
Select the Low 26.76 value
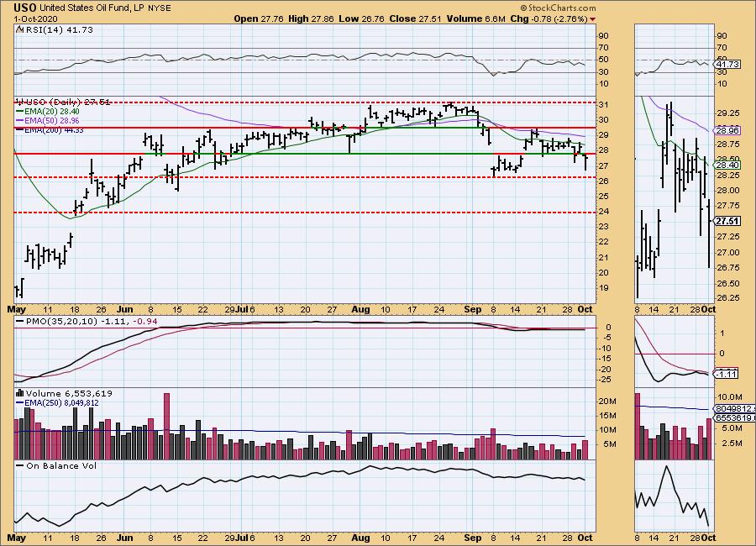coord(361,18)
